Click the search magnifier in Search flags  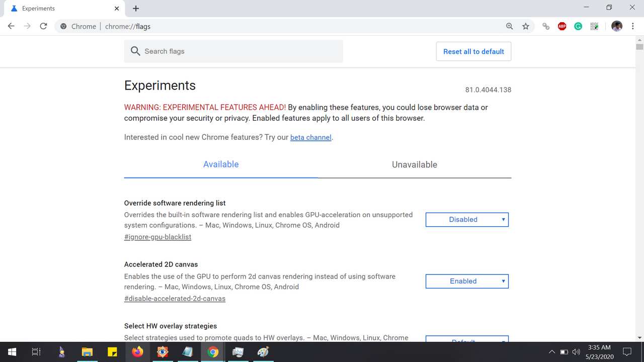pos(135,51)
